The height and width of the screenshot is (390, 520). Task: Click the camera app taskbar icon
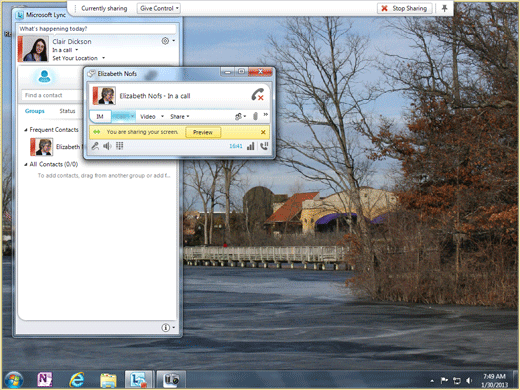coord(171,380)
